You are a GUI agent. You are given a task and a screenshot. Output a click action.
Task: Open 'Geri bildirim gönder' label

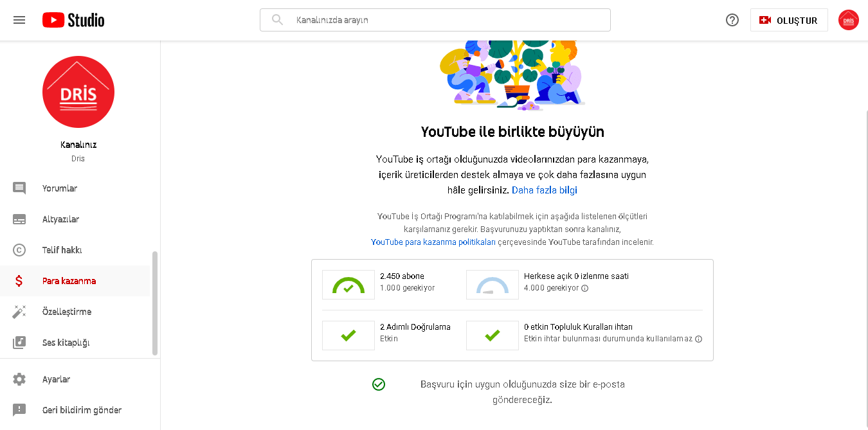(82, 410)
